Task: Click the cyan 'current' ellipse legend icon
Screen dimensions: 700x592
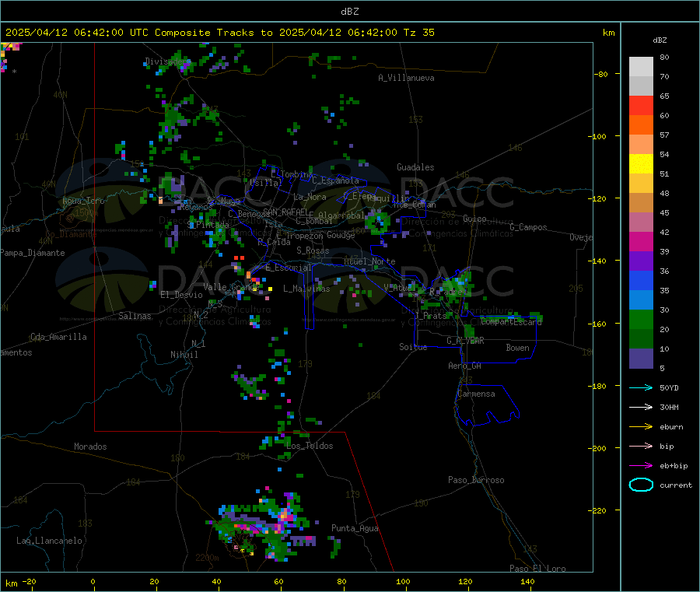Action: coord(641,485)
